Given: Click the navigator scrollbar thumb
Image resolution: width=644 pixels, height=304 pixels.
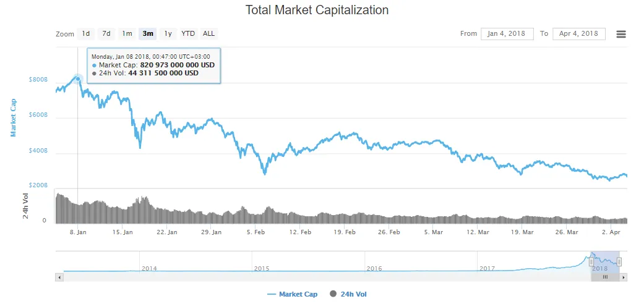Looking at the screenshot, I should click(x=606, y=277).
